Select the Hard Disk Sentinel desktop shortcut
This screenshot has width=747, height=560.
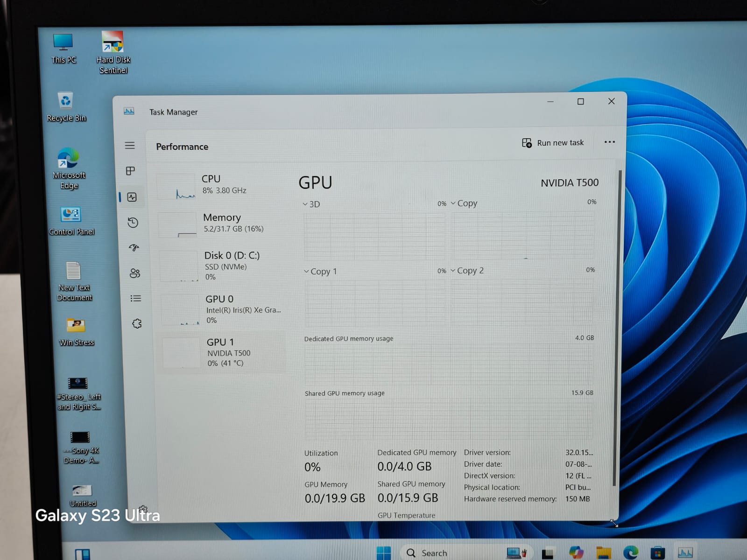click(113, 53)
